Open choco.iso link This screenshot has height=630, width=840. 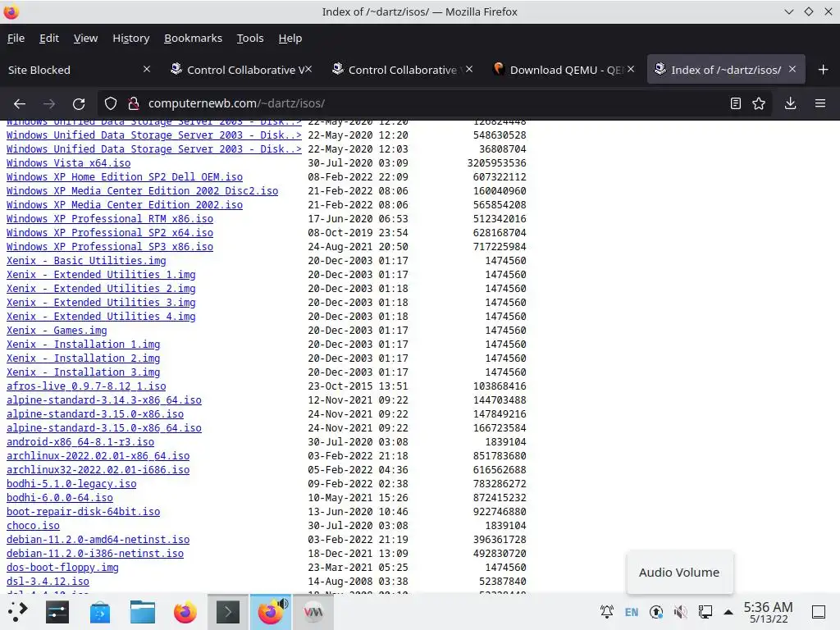33,525
